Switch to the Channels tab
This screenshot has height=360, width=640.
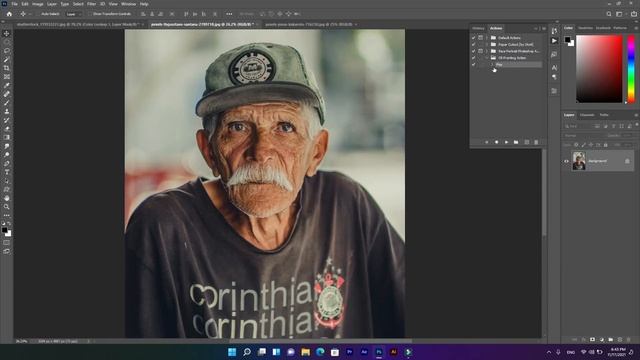pos(587,115)
